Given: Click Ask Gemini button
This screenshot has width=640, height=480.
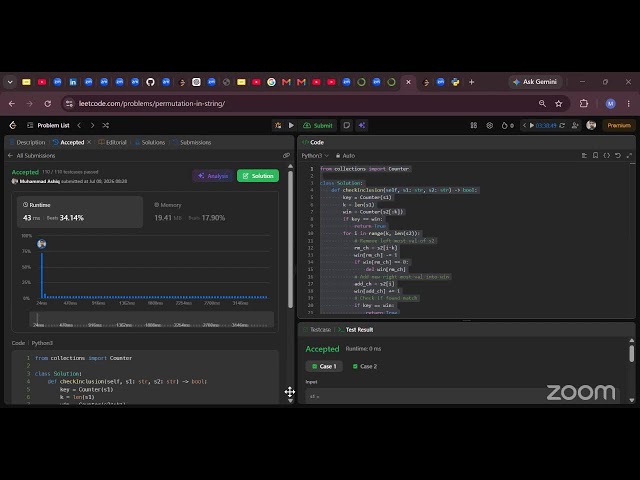Looking at the screenshot, I should pyautogui.click(x=535, y=82).
